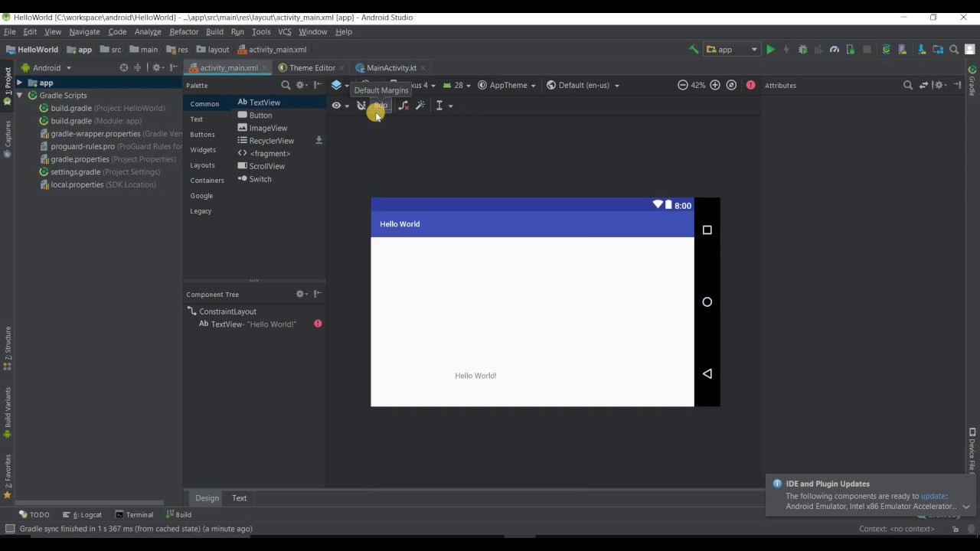Click the Clear All Constraints icon

pyautogui.click(x=403, y=106)
